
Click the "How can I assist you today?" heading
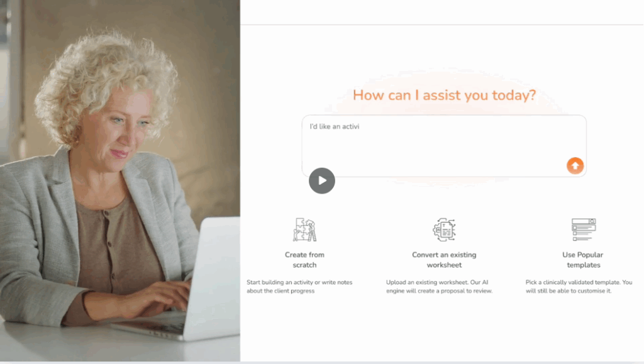point(444,95)
